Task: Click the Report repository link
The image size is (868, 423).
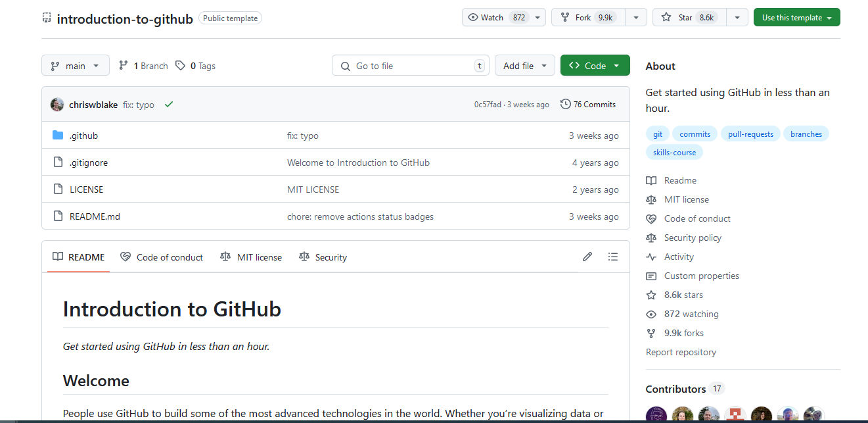Action: (x=681, y=352)
